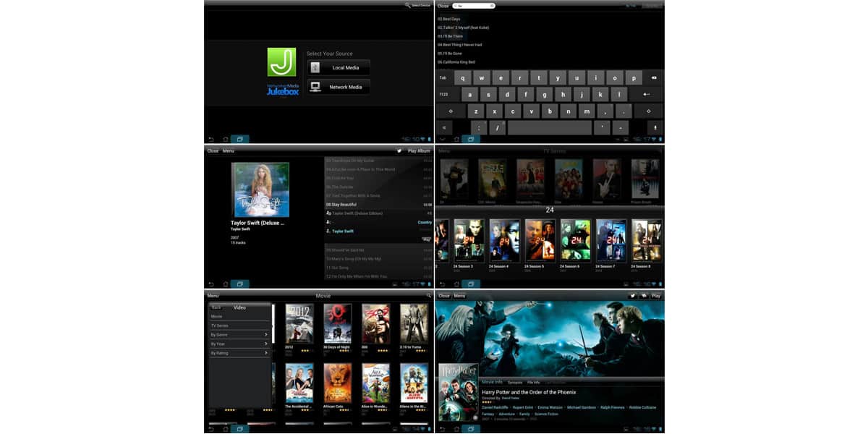Open the African Cats poster
This screenshot has height=434, width=868.
coord(337,383)
